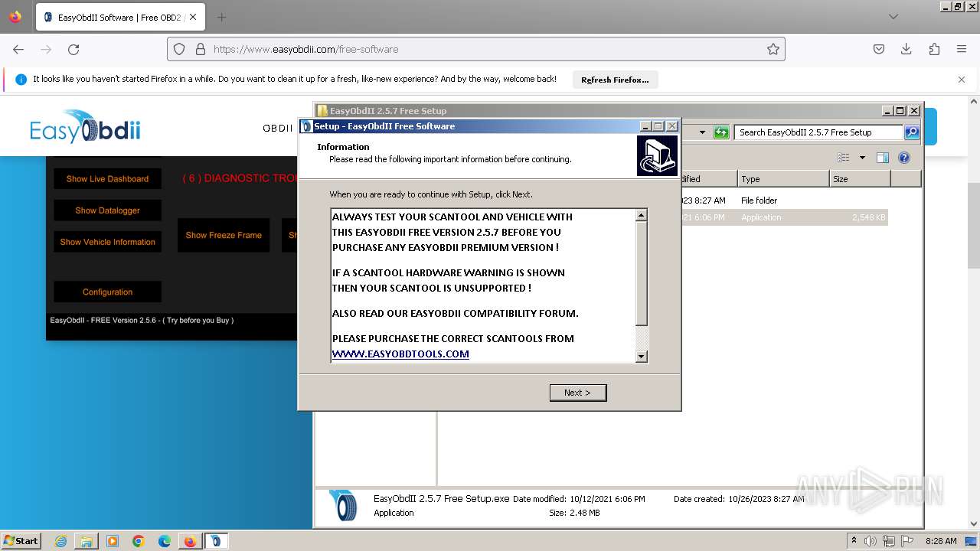Screen dimensions: 980x551
Task: Click the EasyObdII Setup.exe icon in details pane
Action: [342, 505]
